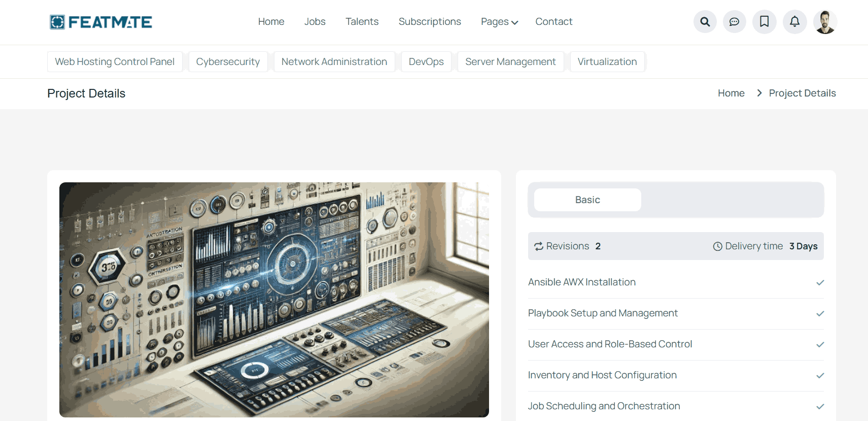The image size is (868, 421).
Task: Open the chat messages icon
Action: [734, 22]
